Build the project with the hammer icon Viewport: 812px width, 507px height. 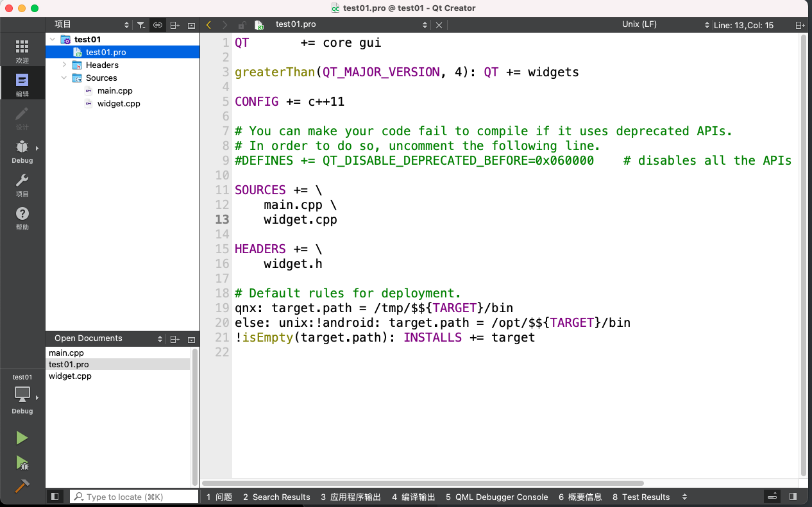[22, 486]
